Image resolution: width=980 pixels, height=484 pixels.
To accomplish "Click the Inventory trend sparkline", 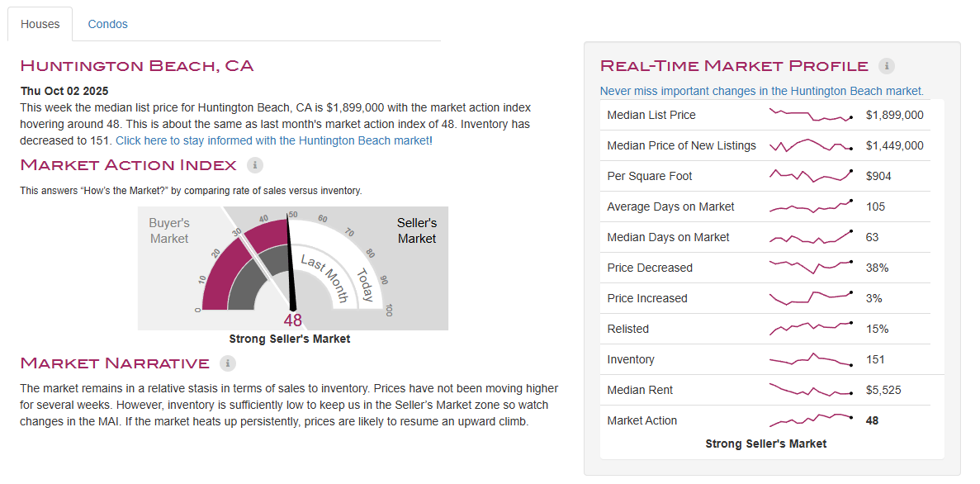I will pos(810,359).
